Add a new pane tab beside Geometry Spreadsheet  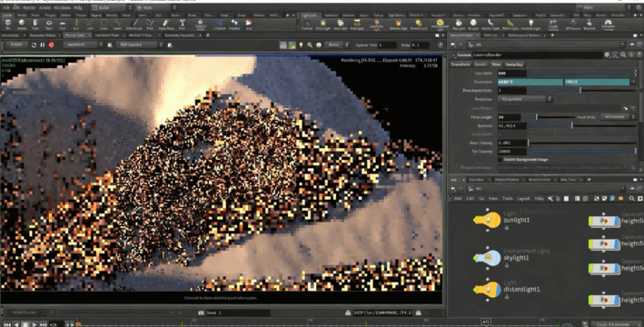pyautogui.click(x=207, y=35)
